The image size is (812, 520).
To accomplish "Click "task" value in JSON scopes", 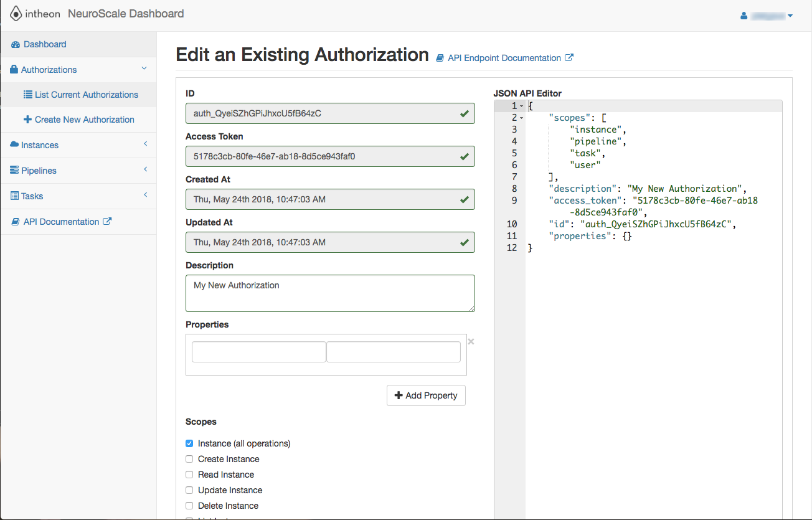I will [x=585, y=153].
